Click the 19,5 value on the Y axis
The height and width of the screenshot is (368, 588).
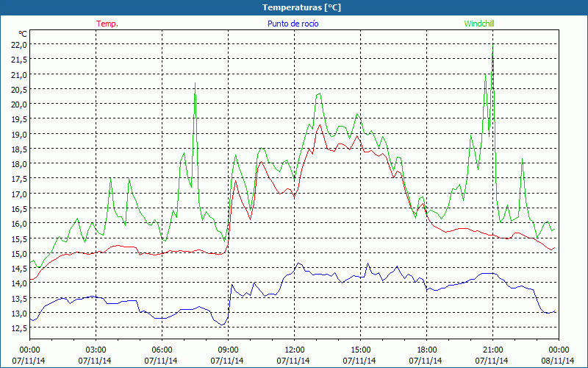click(x=20, y=119)
